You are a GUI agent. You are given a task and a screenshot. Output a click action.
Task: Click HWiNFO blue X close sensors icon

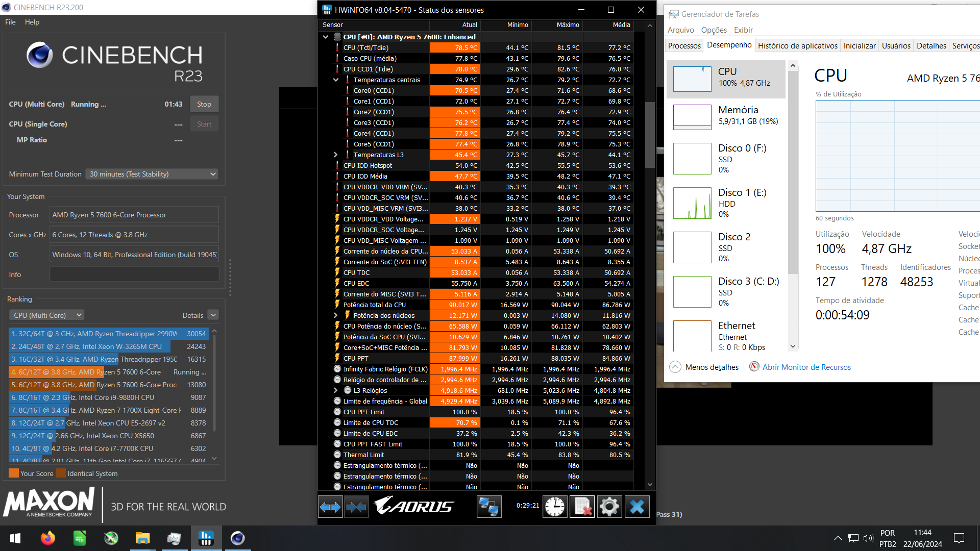pos(637,507)
